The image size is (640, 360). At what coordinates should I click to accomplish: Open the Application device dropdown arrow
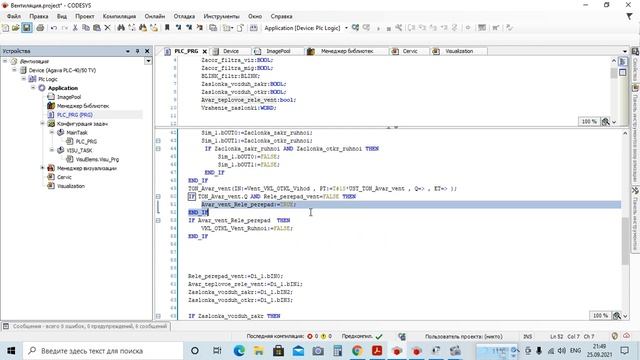pyautogui.click(x=346, y=28)
